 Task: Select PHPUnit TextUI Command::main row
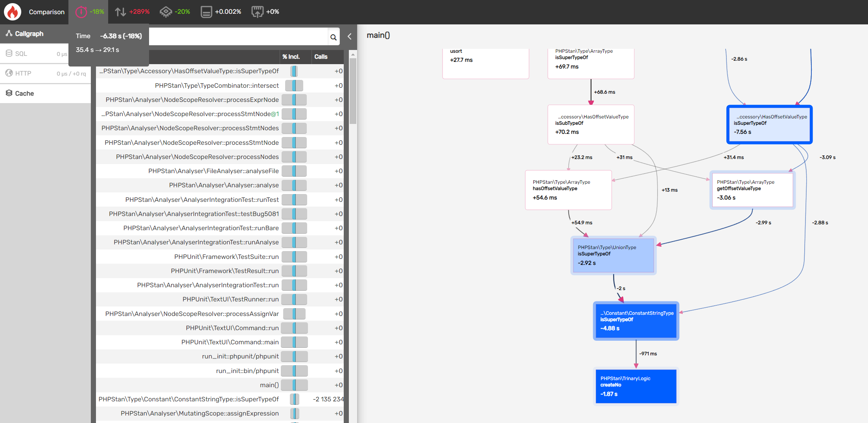(x=220, y=342)
